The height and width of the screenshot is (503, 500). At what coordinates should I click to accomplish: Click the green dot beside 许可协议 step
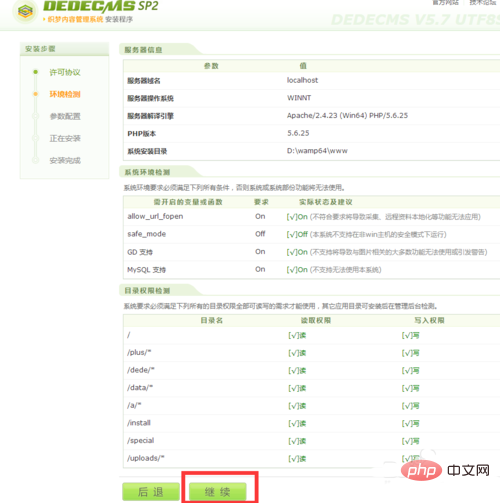tap(35, 72)
